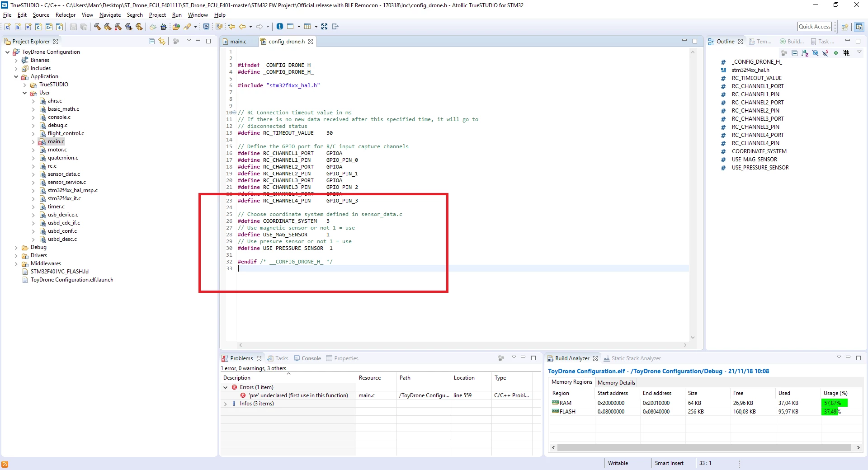Click RC_TIMEOUT_VALUE in Outline

point(756,78)
